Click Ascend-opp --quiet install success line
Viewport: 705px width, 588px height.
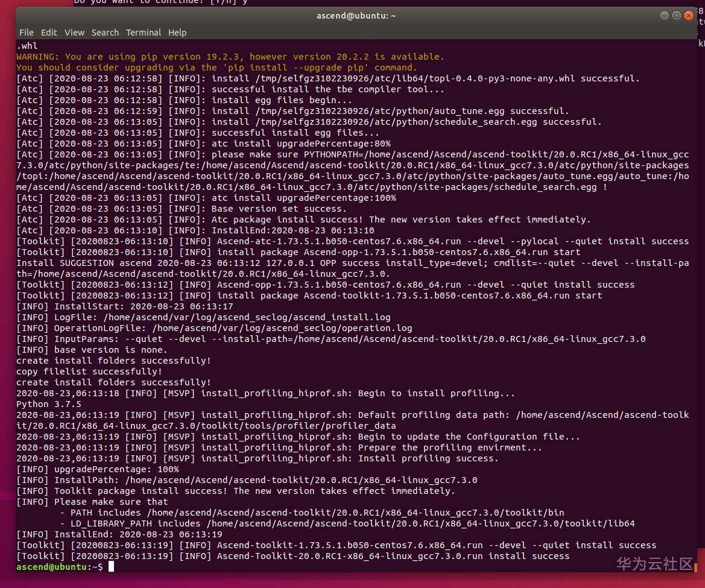pyautogui.click(x=326, y=285)
